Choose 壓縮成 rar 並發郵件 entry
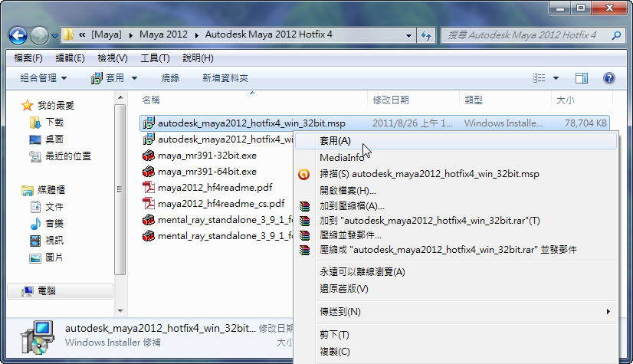This screenshot has height=364, width=633. pyautogui.click(x=456, y=250)
